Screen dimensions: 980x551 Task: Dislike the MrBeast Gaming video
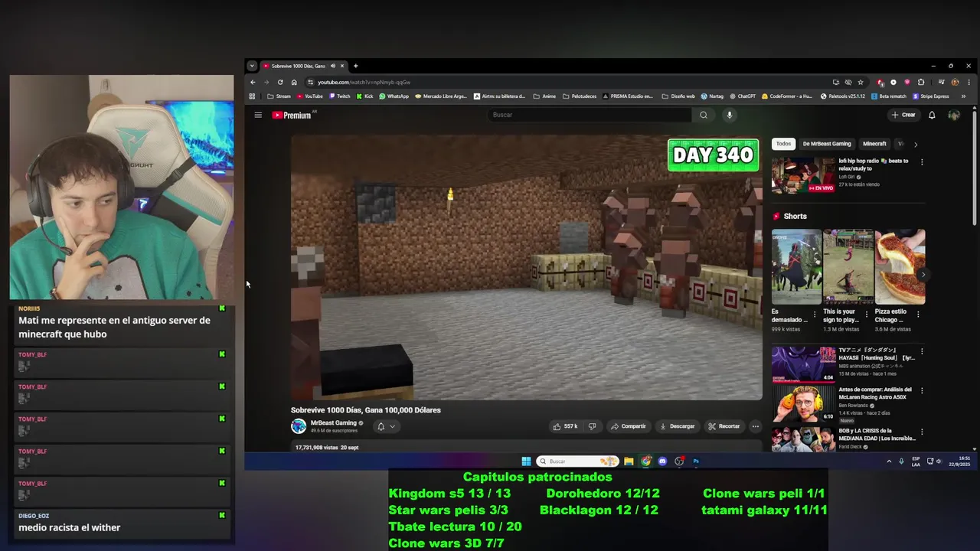pos(592,426)
